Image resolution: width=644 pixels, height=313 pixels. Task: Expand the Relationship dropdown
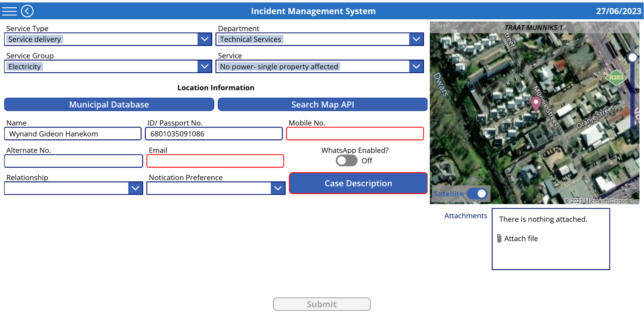(x=135, y=188)
